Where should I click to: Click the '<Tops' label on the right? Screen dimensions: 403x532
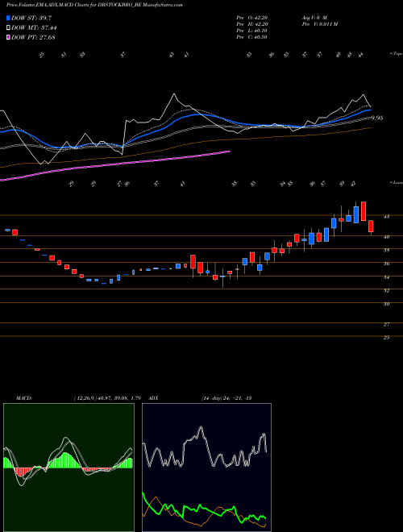(396, 54)
